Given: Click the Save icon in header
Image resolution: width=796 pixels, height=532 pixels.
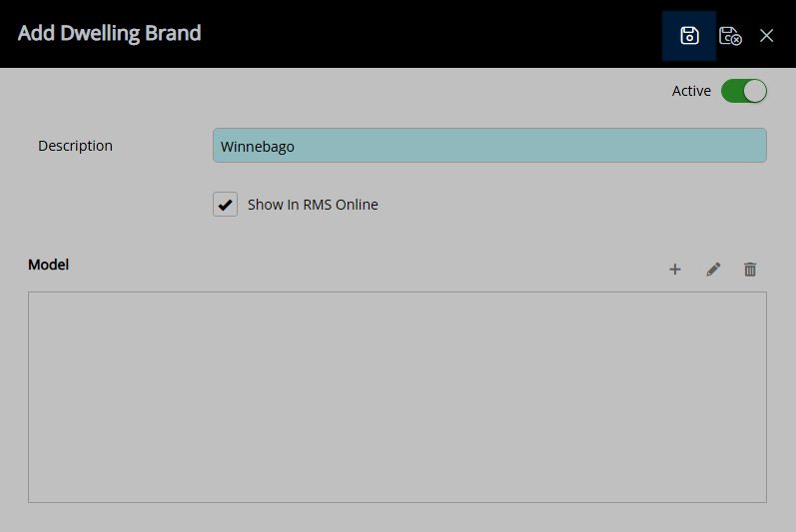Looking at the screenshot, I should click(x=689, y=36).
